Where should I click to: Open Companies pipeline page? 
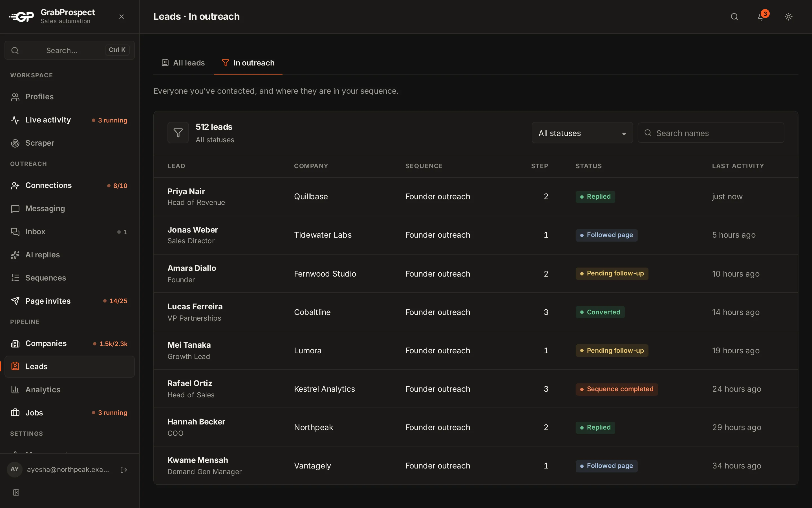pyautogui.click(x=69, y=343)
